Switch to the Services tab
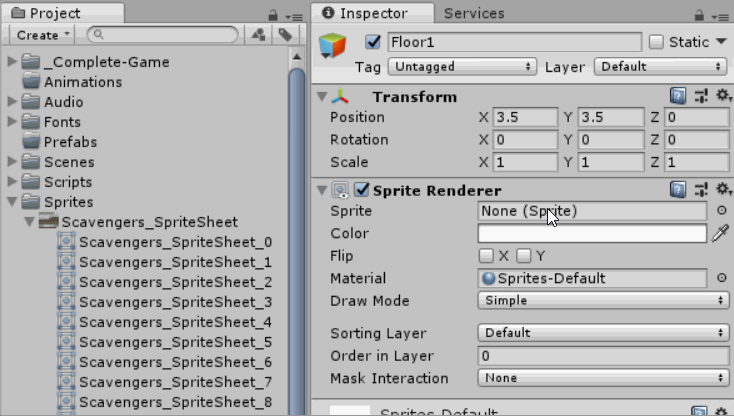Image resolution: width=734 pixels, height=416 pixels. 474,13
